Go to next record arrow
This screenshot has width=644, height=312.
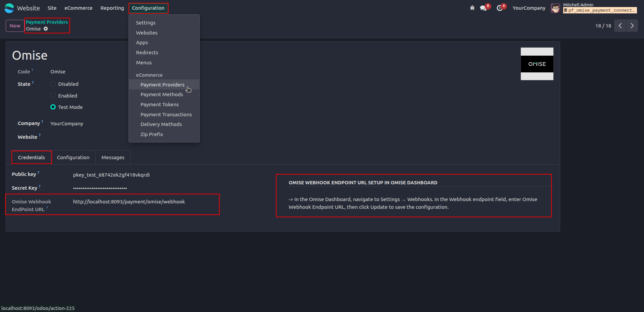click(x=632, y=26)
